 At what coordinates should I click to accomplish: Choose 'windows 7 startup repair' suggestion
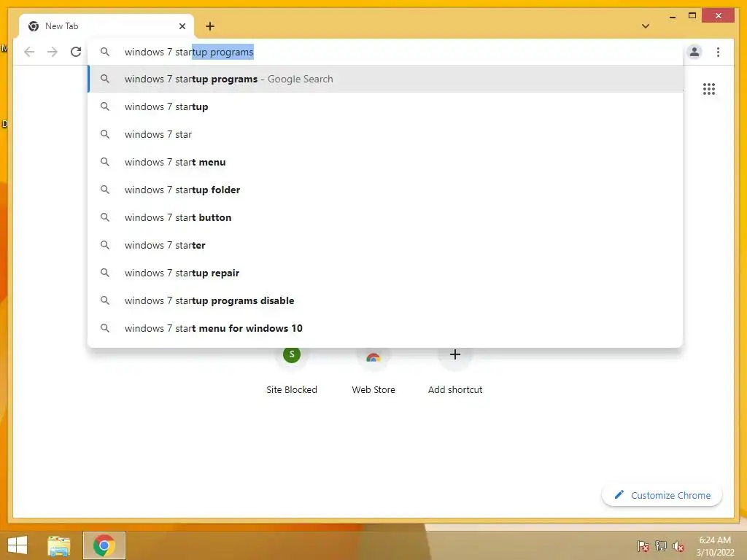[385, 273]
